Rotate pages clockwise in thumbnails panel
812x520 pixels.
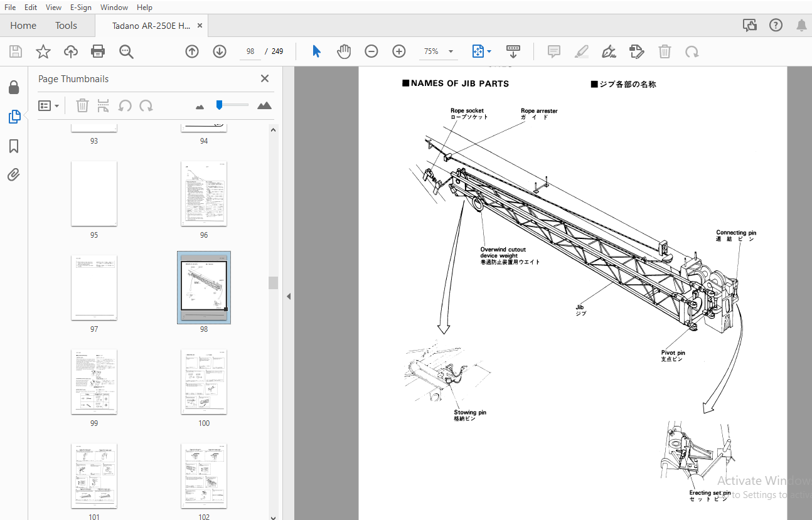[x=146, y=105]
